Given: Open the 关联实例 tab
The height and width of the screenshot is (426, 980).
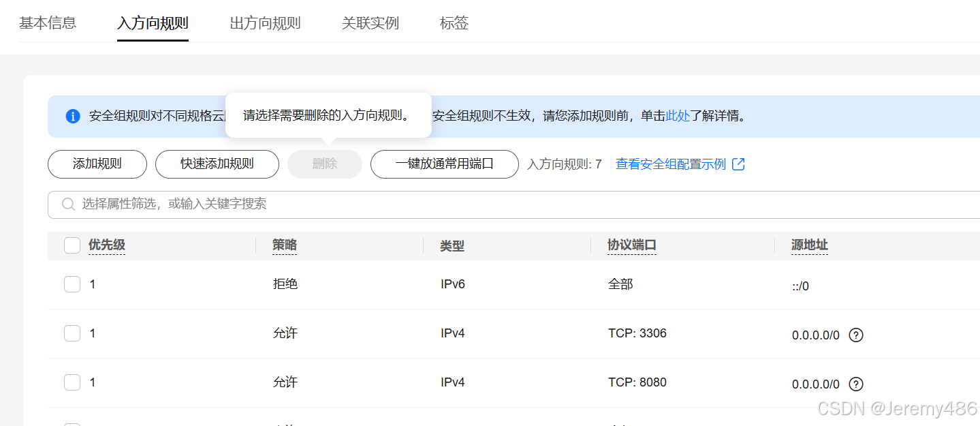Looking at the screenshot, I should tap(370, 23).
